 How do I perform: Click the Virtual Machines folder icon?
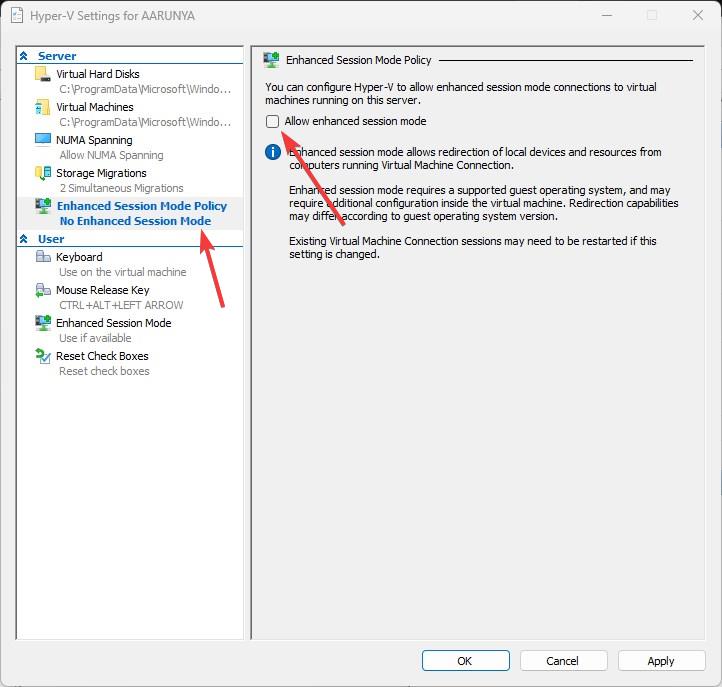tap(42, 107)
